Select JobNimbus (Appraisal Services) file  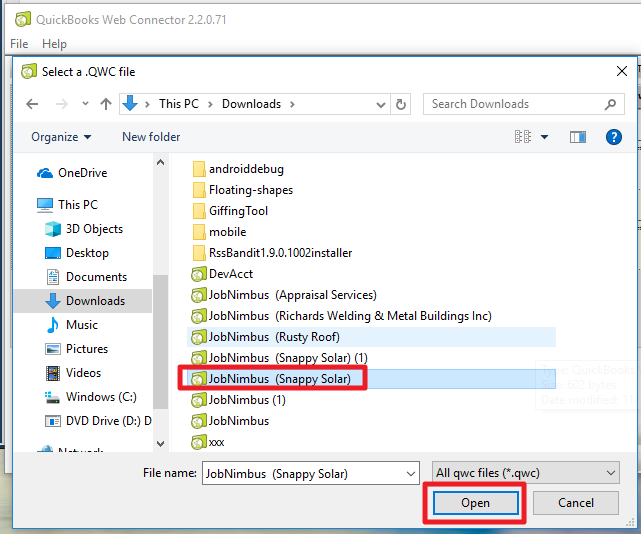(284, 295)
